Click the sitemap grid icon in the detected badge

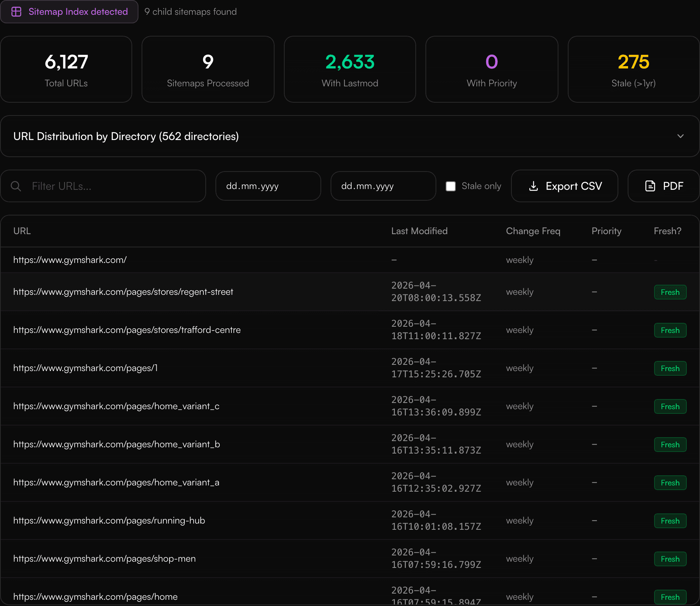(x=16, y=12)
